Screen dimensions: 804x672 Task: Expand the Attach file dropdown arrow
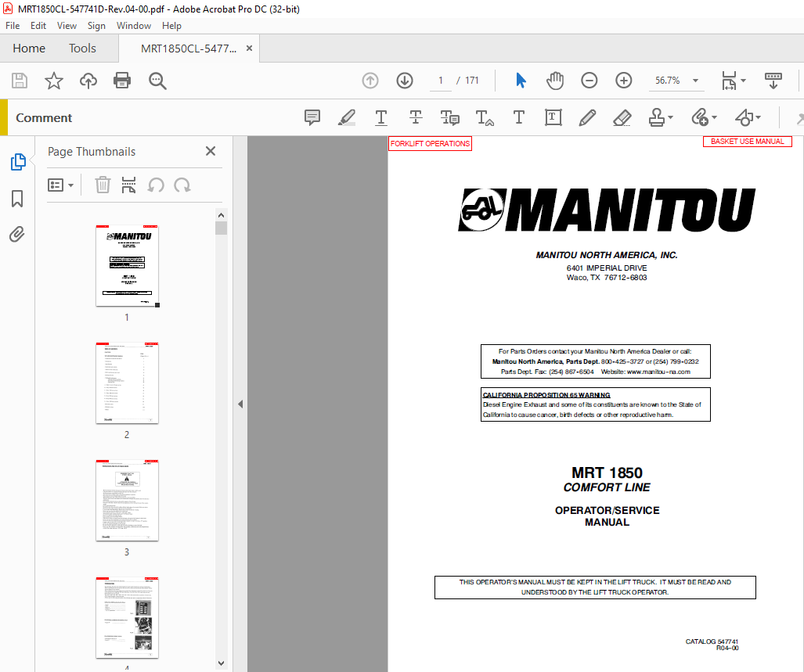(x=714, y=118)
